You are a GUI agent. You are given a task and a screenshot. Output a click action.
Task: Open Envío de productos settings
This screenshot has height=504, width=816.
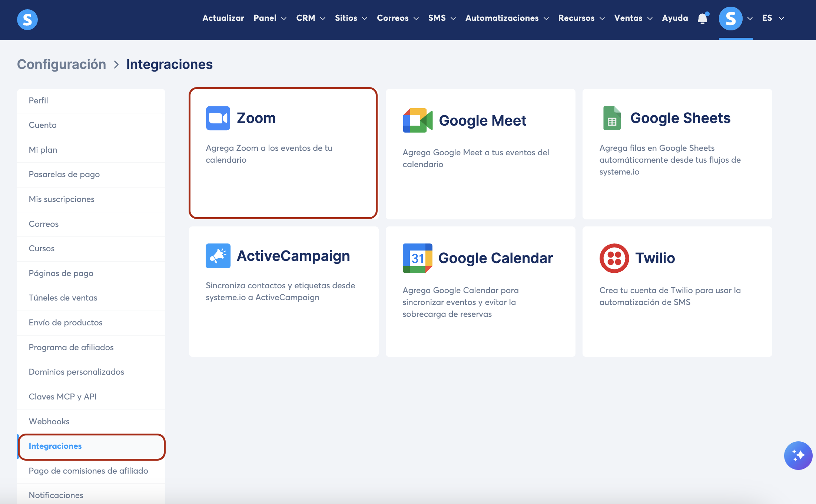(x=91, y=323)
